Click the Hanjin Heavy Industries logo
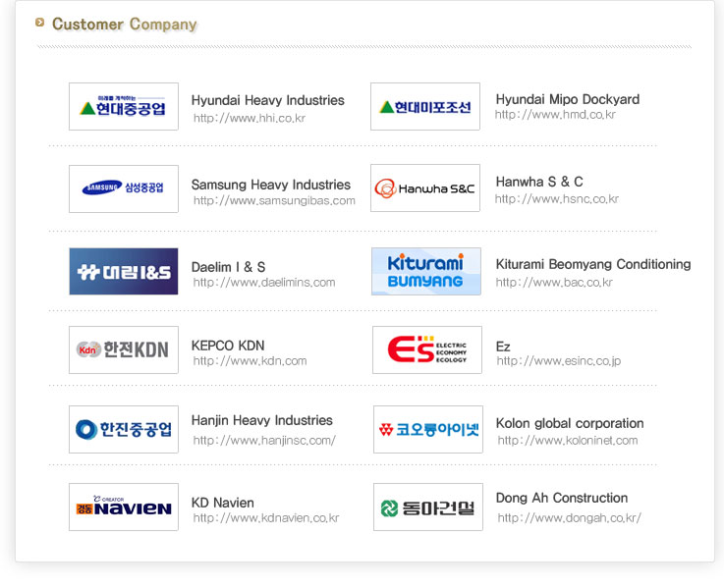This screenshot has width=724, height=588. [x=124, y=429]
